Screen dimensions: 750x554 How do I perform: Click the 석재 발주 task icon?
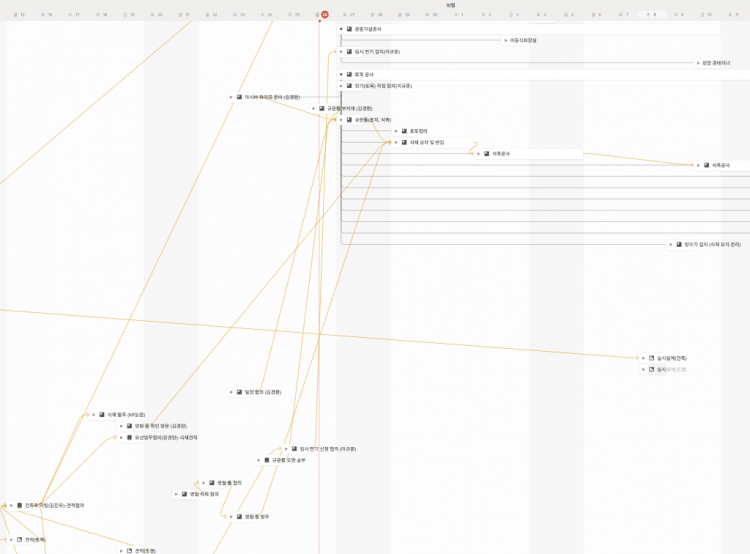pyautogui.click(x=101, y=414)
